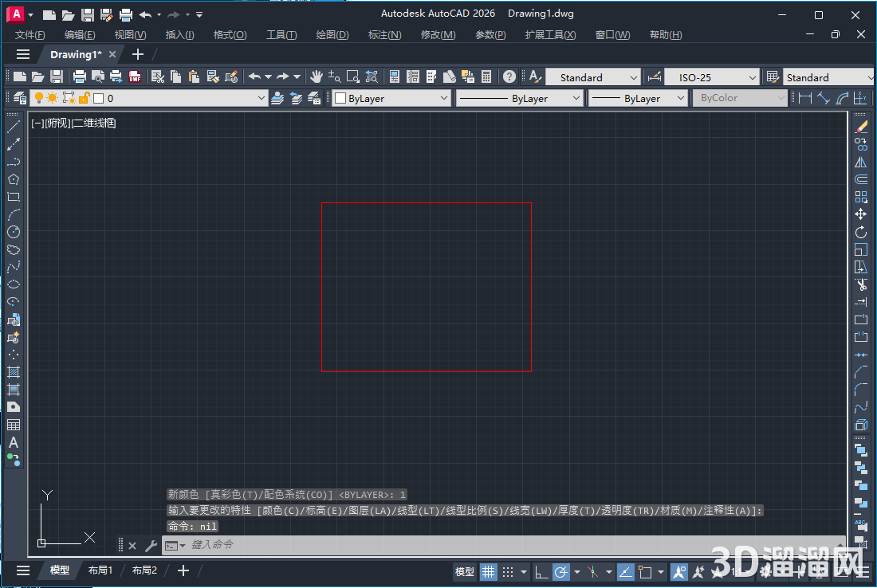Select the Move tool in modify toolbar
The height and width of the screenshot is (588, 877).
[861, 214]
